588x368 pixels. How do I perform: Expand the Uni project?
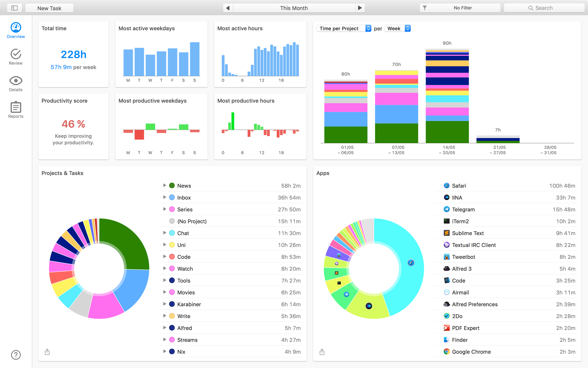[165, 245]
